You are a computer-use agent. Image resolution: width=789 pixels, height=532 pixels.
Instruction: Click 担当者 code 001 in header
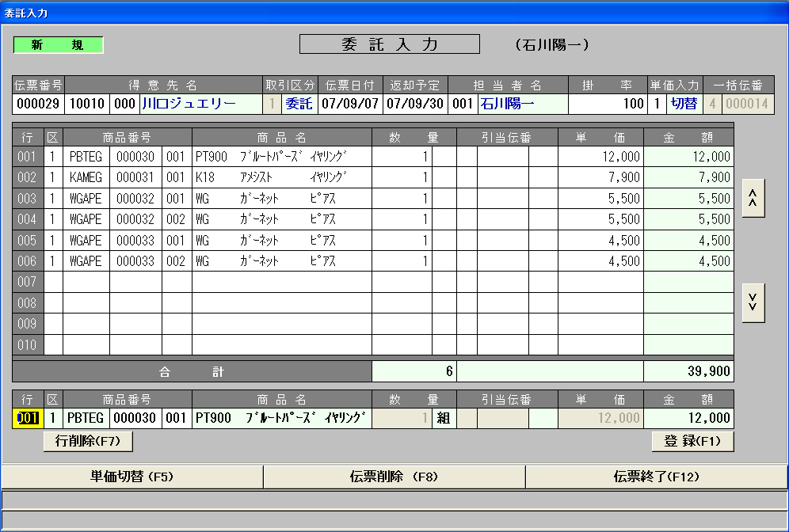(x=463, y=104)
